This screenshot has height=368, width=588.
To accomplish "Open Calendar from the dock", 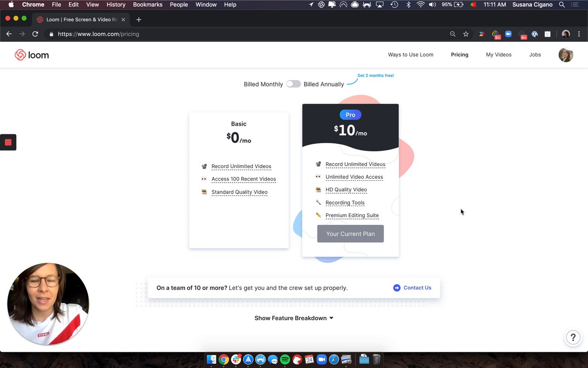I will coord(309,359).
